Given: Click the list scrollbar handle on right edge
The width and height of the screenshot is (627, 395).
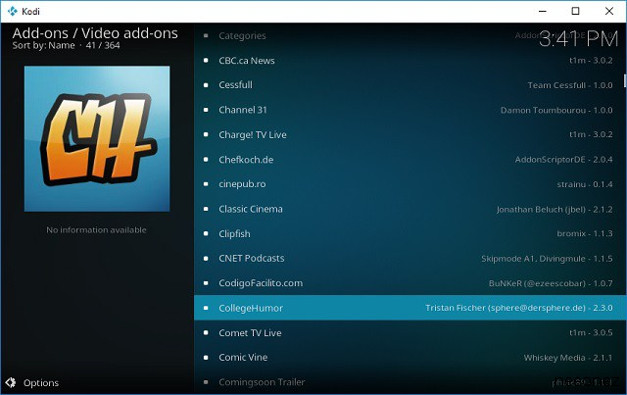Looking at the screenshot, I should click(625, 80).
